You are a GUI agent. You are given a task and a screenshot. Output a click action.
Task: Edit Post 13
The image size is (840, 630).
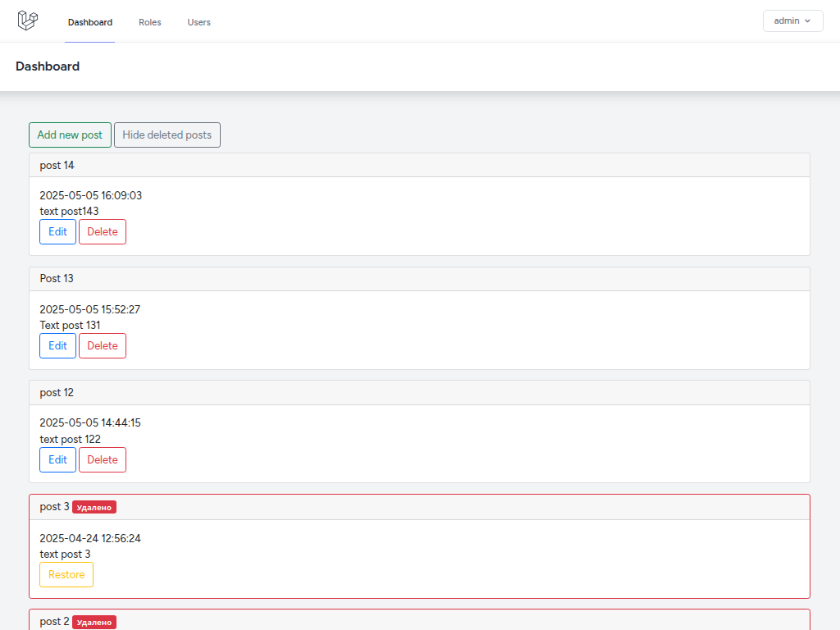[x=57, y=345]
